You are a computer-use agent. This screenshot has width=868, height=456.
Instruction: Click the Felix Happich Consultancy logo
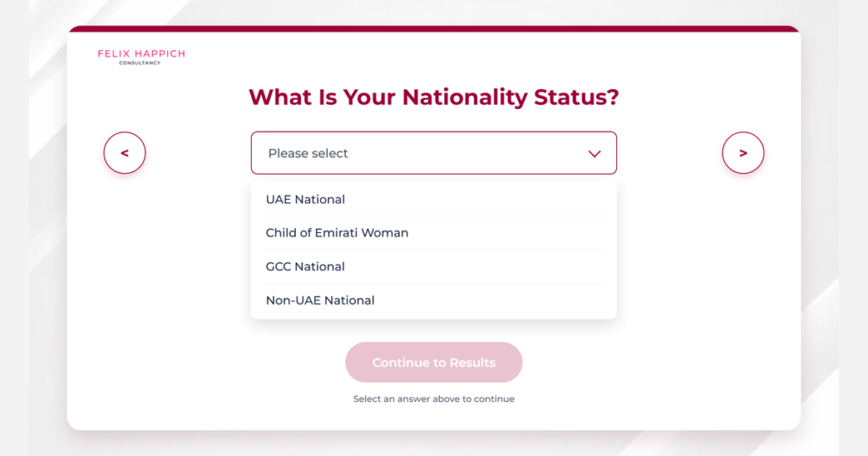pyautogui.click(x=142, y=57)
